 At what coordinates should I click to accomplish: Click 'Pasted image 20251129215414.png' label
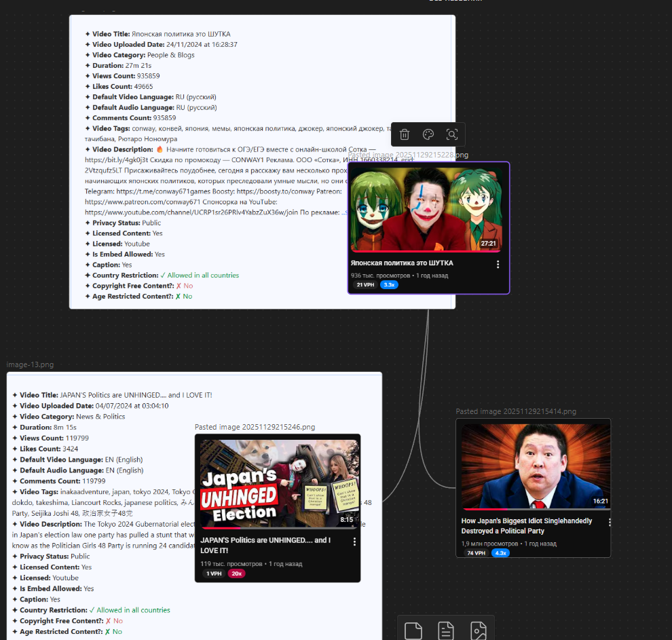click(516, 411)
